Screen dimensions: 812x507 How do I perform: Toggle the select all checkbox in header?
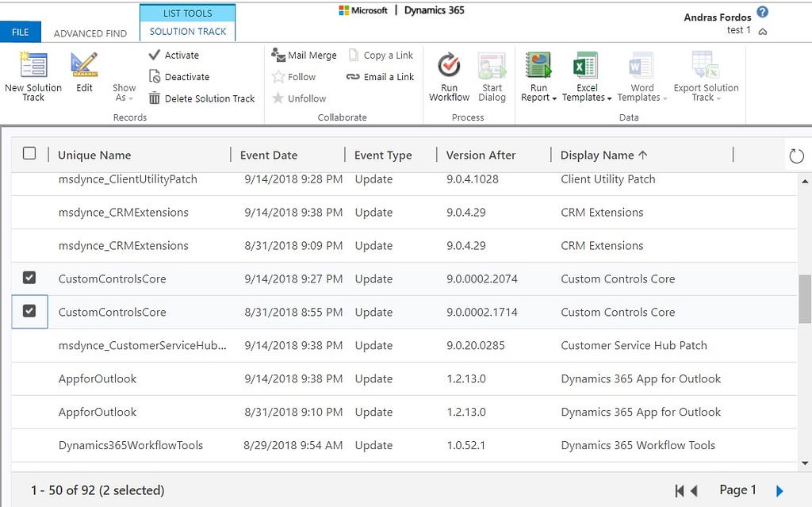click(29, 153)
